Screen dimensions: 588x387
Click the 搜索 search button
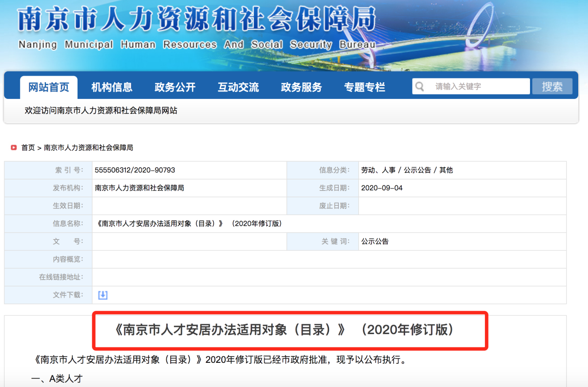tap(552, 86)
